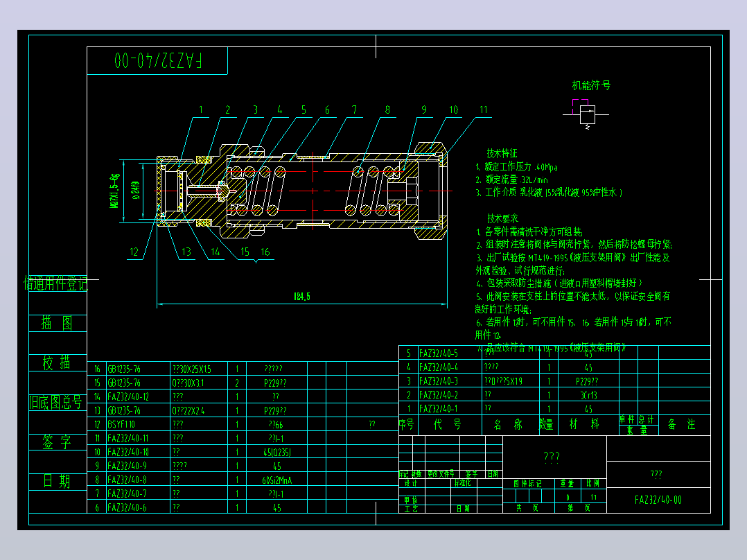The height and width of the screenshot is (560, 747).
Task: Select the 校描 side label
Action: coord(57,362)
